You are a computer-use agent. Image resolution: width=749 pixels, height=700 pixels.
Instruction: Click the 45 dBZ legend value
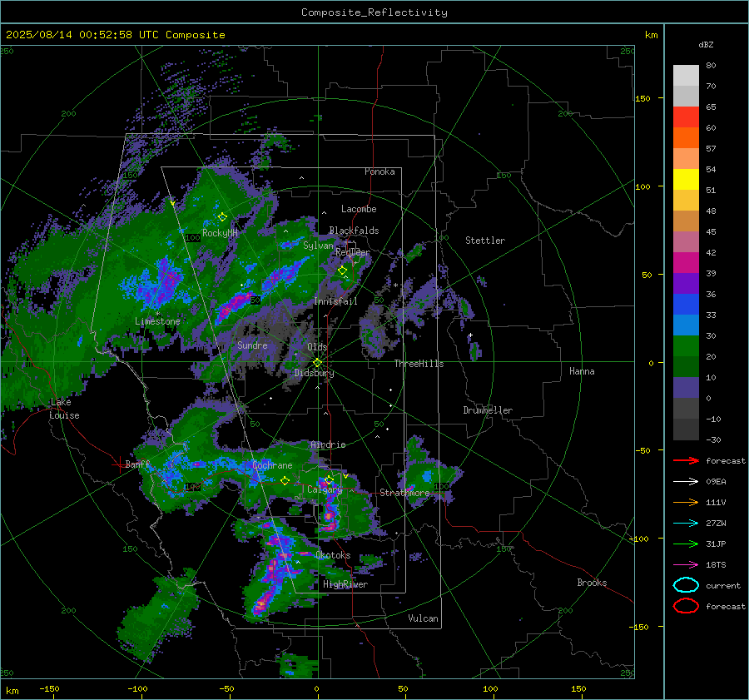click(711, 231)
